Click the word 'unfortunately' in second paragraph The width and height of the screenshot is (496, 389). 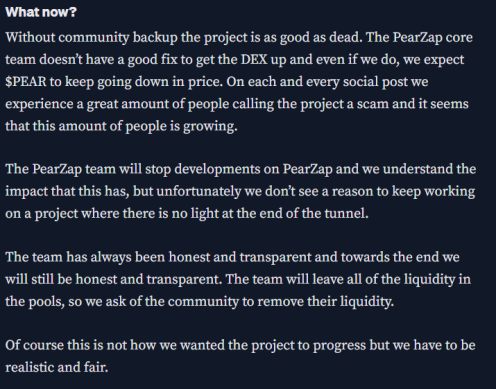tap(198, 191)
